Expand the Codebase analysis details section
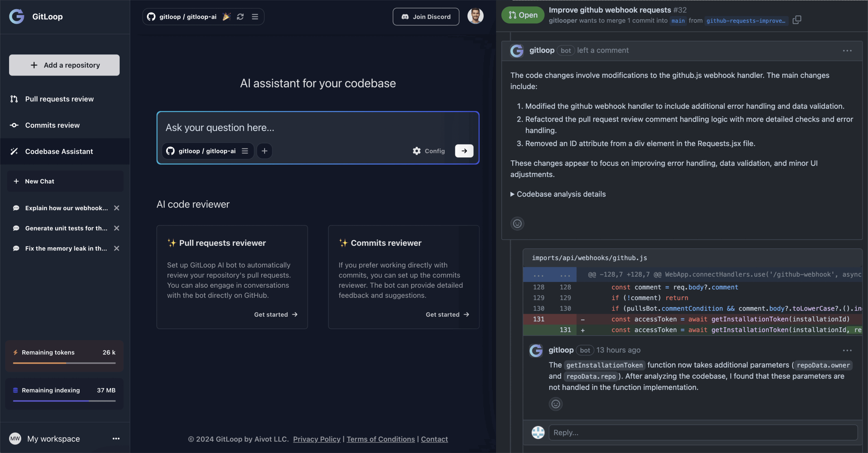The width and height of the screenshot is (868, 453). click(558, 194)
